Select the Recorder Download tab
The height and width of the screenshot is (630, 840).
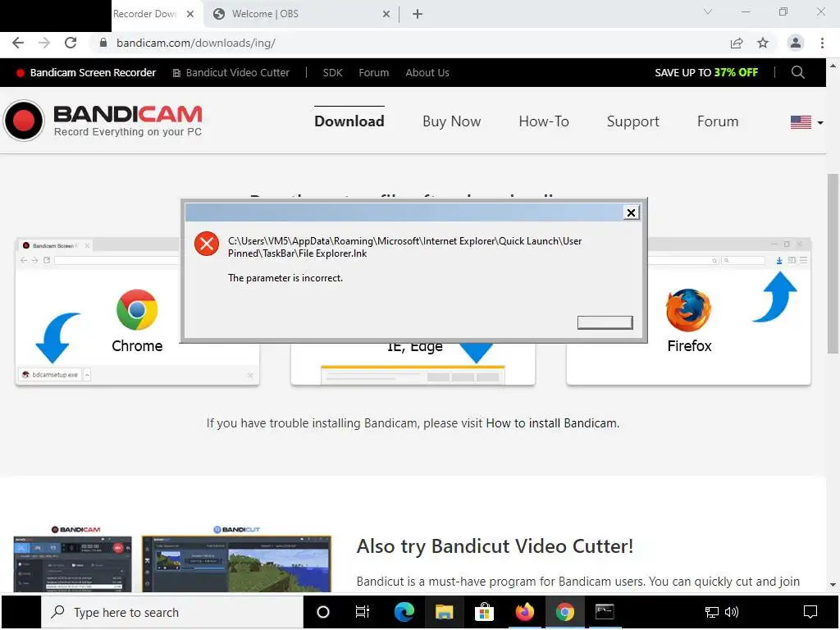144,14
